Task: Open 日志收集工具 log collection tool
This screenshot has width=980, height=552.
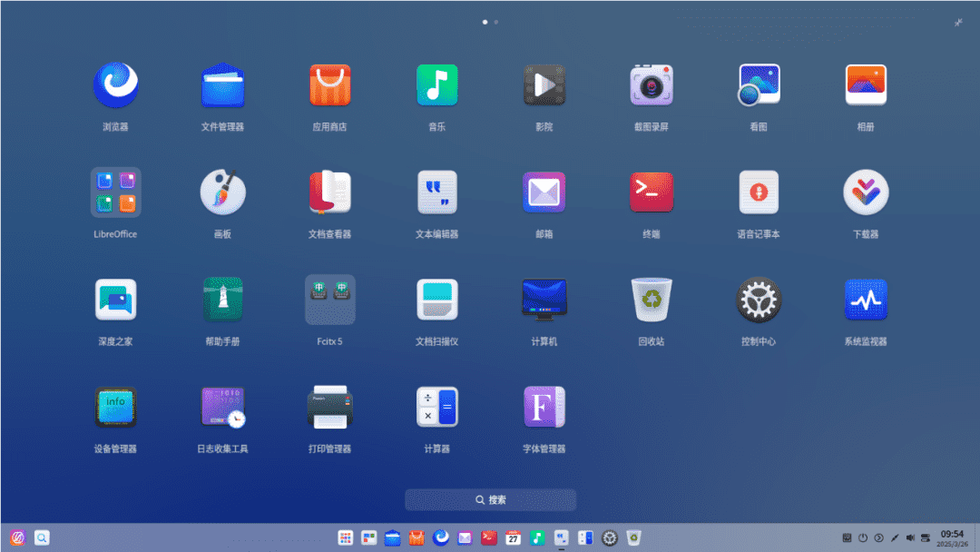Action: click(x=222, y=407)
